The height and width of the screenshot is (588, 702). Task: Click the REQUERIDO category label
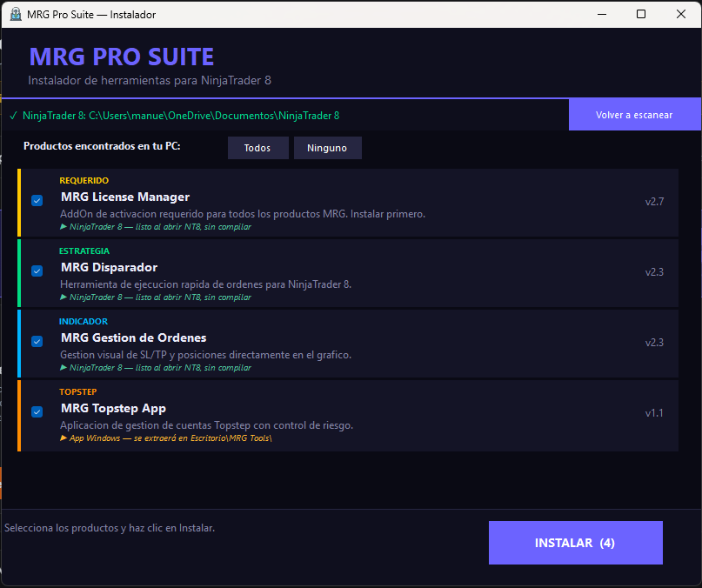[x=84, y=180]
